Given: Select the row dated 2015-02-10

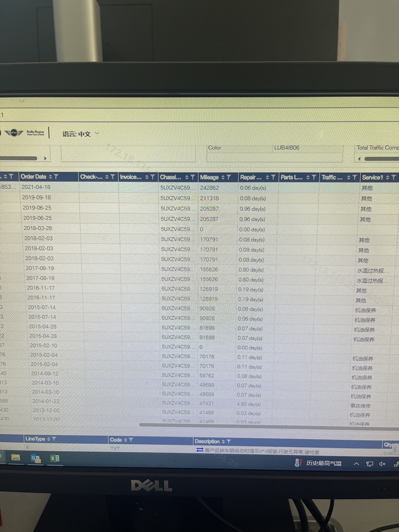Looking at the screenshot, I should click(199, 346).
